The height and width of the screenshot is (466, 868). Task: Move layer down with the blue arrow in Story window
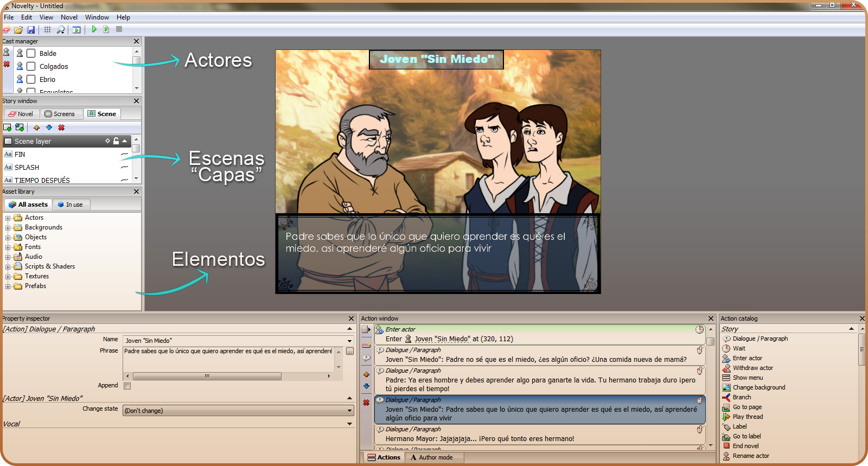tap(49, 127)
